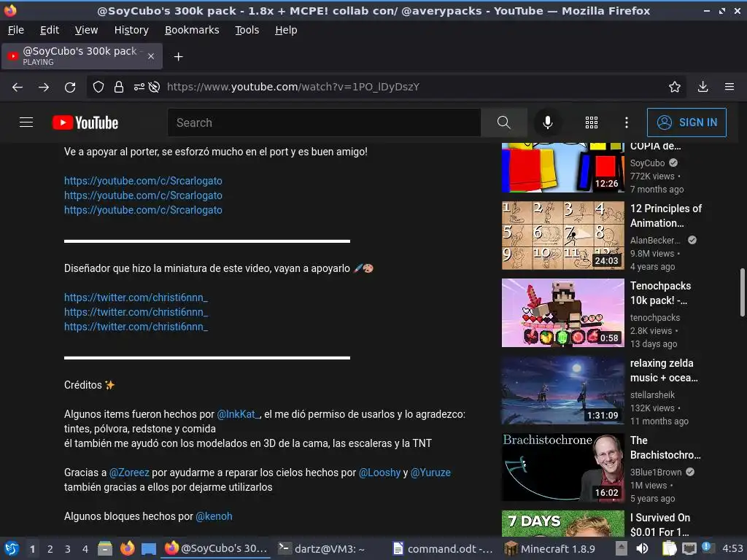Click the '12 Principles of Animation...' video title
Screen dimensions: 747x560
[666, 216]
